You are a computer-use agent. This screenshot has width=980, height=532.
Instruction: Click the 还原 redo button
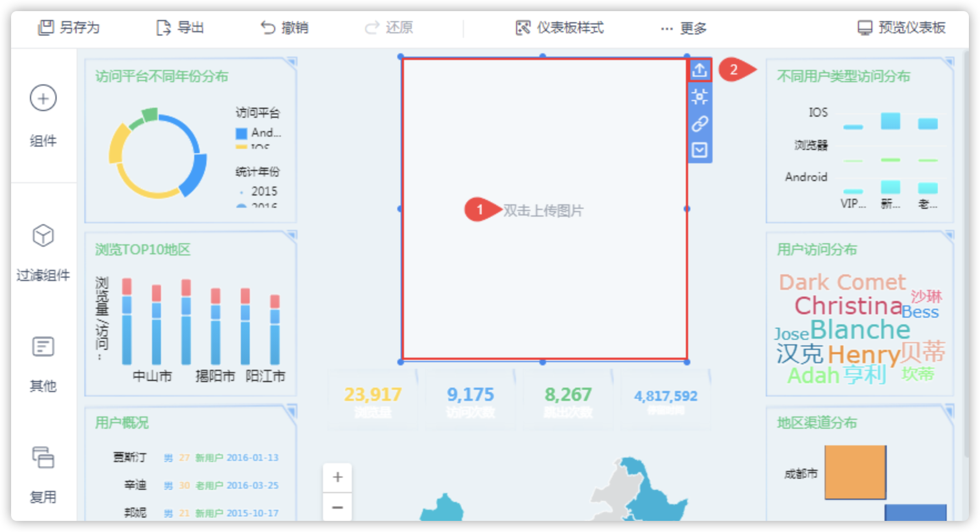389,27
